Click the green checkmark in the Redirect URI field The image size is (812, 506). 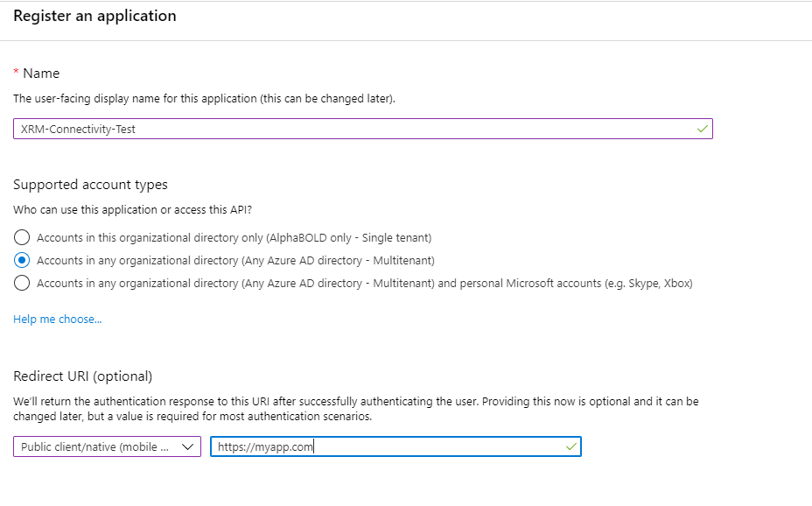pyautogui.click(x=571, y=446)
